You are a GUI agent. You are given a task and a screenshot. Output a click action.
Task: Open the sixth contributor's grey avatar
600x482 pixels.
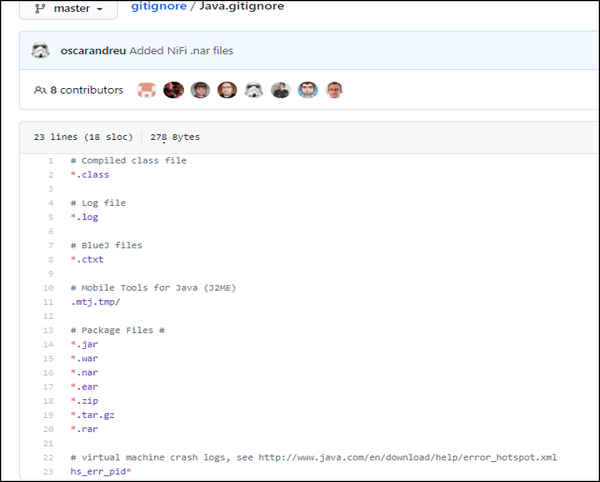coord(280,90)
